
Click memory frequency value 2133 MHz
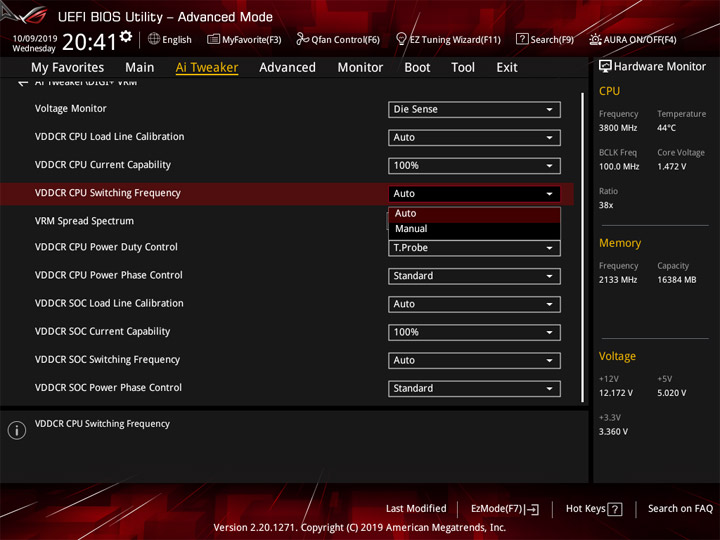click(x=618, y=280)
